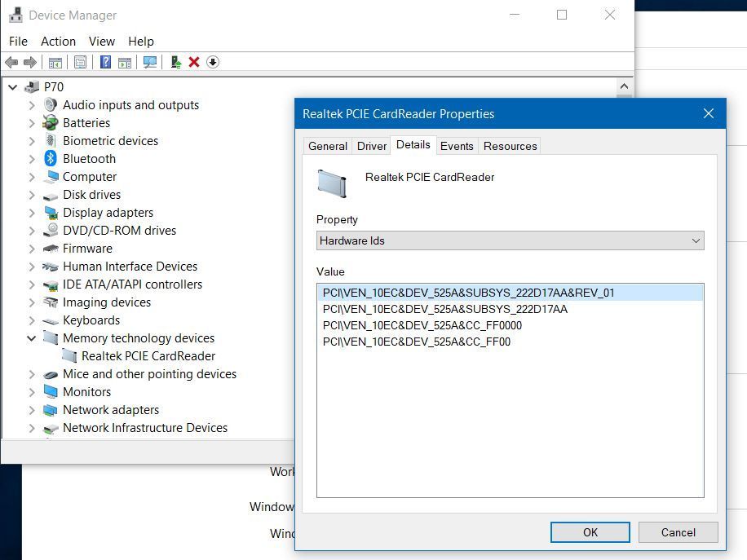The height and width of the screenshot is (560, 747).
Task: Select Realtek PCIE CardReader in the tree
Action: click(x=148, y=356)
